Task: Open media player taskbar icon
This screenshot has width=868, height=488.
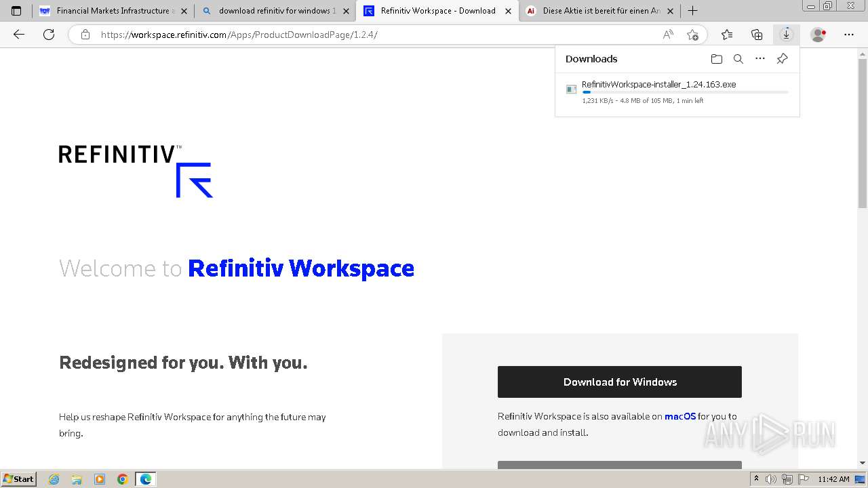Action: pos(100,479)
